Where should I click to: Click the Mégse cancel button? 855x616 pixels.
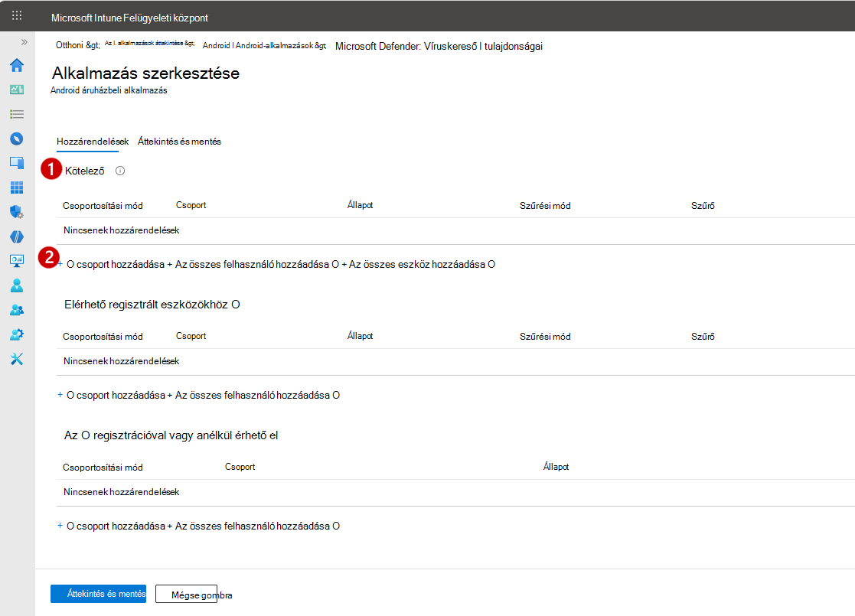pos(186,595)
